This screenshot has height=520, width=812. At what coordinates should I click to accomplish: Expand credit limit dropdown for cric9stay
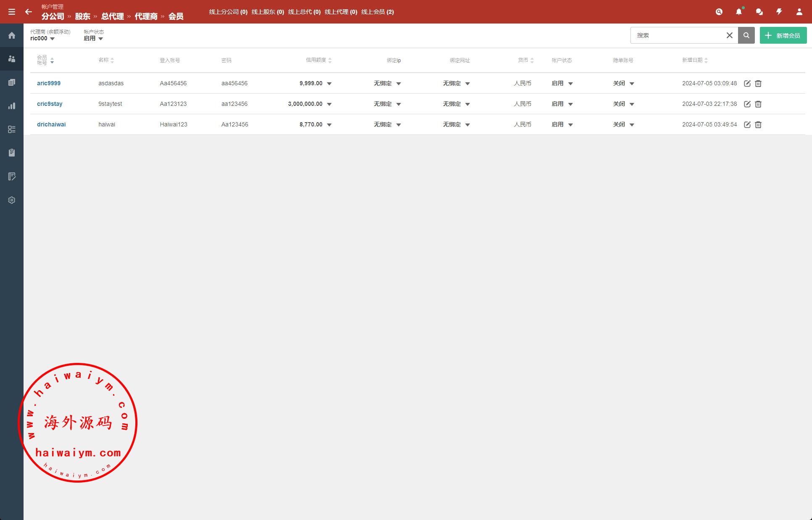pos(329,104)
